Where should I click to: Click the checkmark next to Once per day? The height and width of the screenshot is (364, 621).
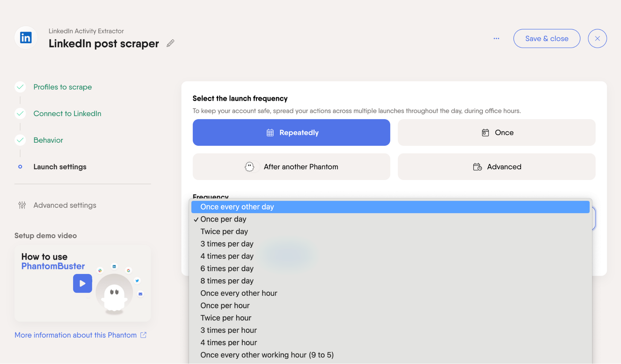pos(196,219)
